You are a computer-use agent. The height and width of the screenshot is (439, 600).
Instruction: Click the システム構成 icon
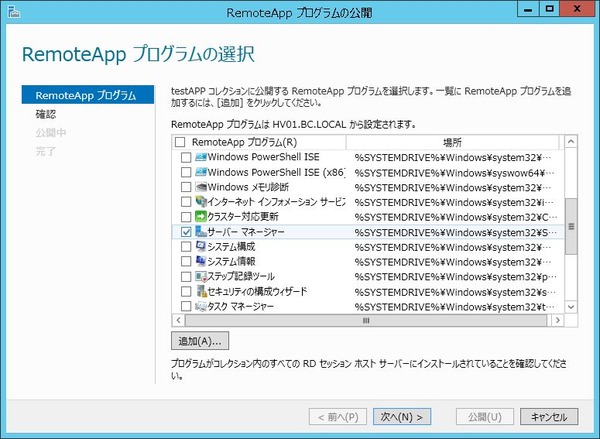point(201,246)
